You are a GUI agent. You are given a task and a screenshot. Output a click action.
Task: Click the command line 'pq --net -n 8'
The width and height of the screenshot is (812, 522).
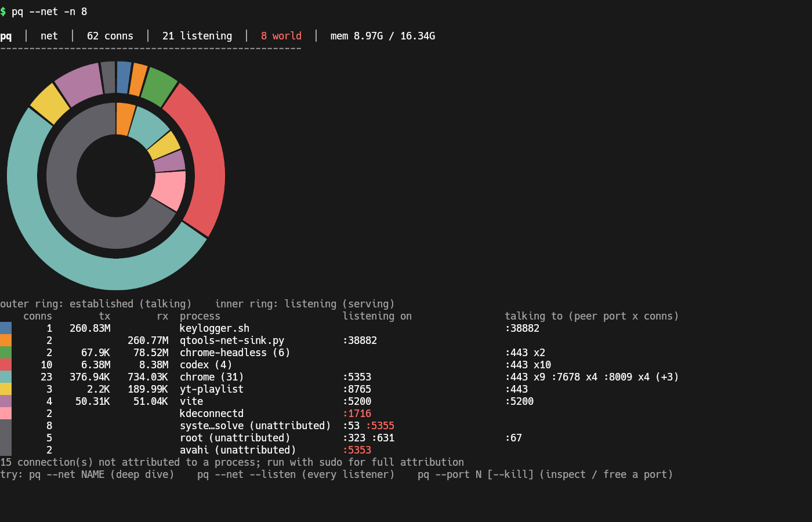click(x=49, y=12)
